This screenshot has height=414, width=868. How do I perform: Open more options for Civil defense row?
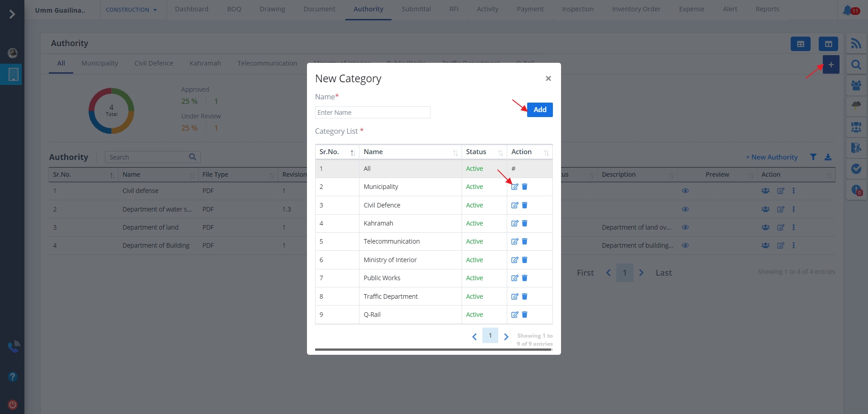[x=793, y=191]
